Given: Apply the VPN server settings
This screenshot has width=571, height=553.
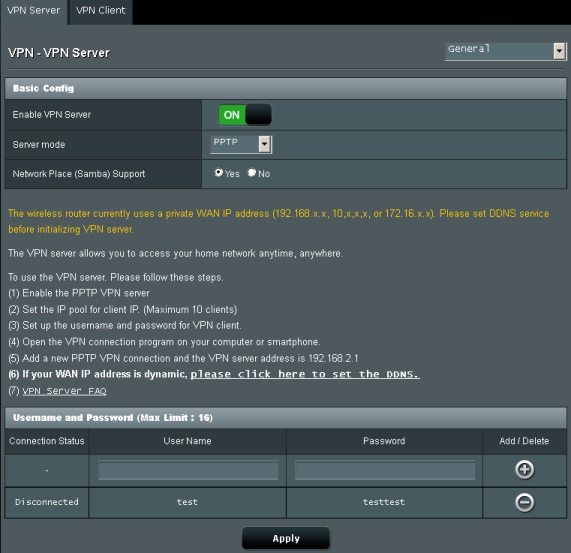Looking at the screenshot, I should click(286, 538).
